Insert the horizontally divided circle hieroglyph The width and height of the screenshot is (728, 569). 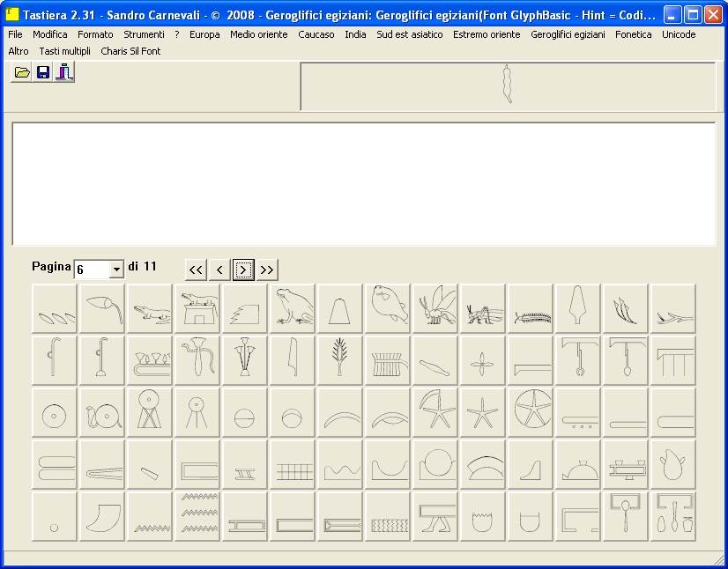pos(245,412)
